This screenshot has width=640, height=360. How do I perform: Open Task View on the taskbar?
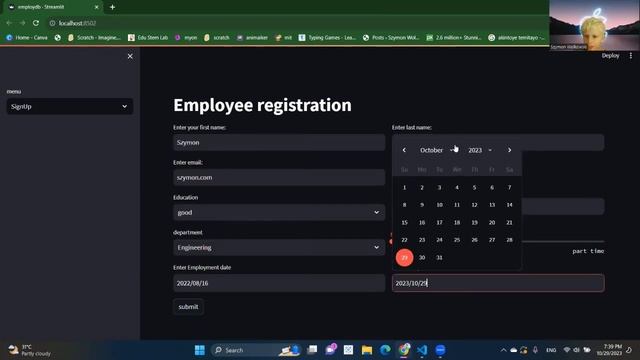(312, 350)
